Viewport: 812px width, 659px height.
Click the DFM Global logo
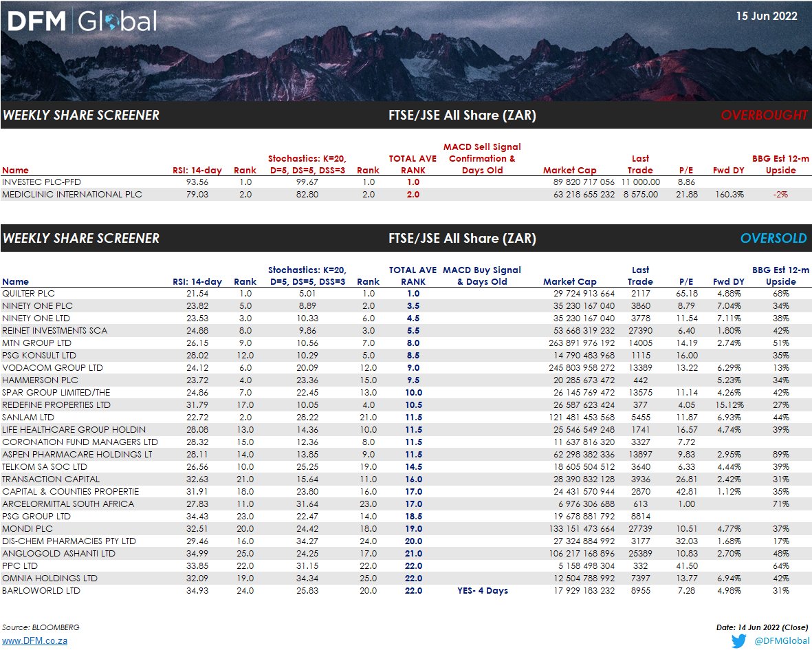82,21
